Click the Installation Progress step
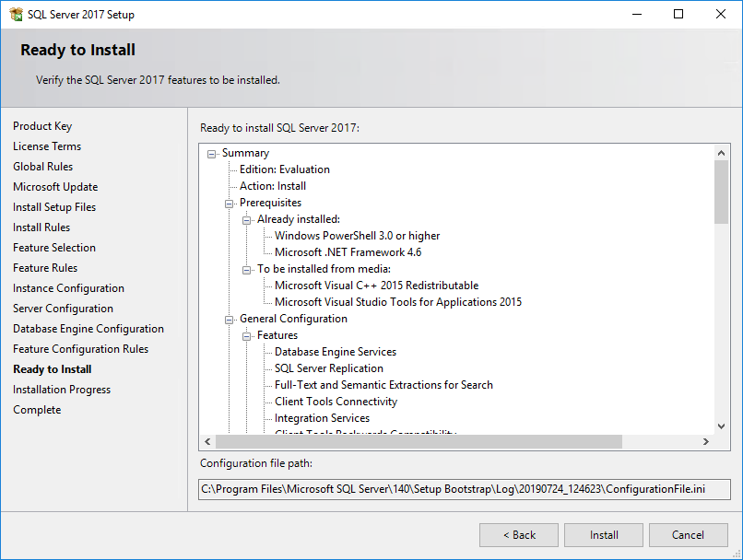 (62, 390)
